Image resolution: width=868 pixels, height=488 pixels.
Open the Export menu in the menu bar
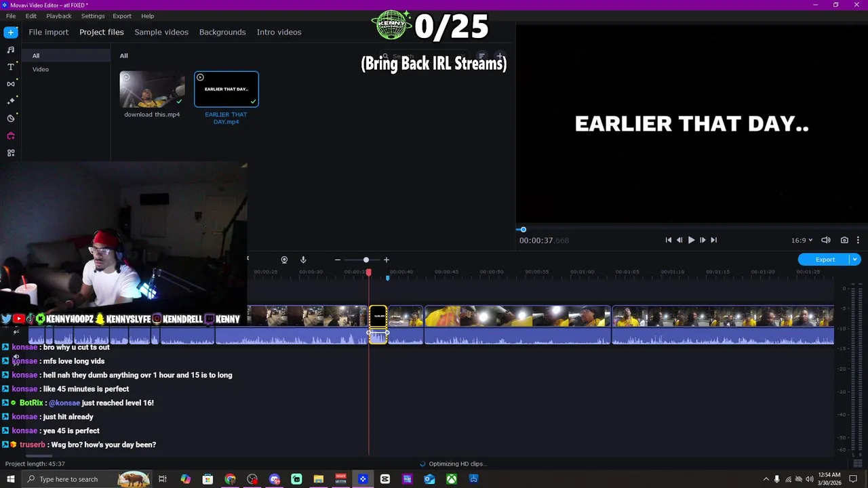[122, 16]
